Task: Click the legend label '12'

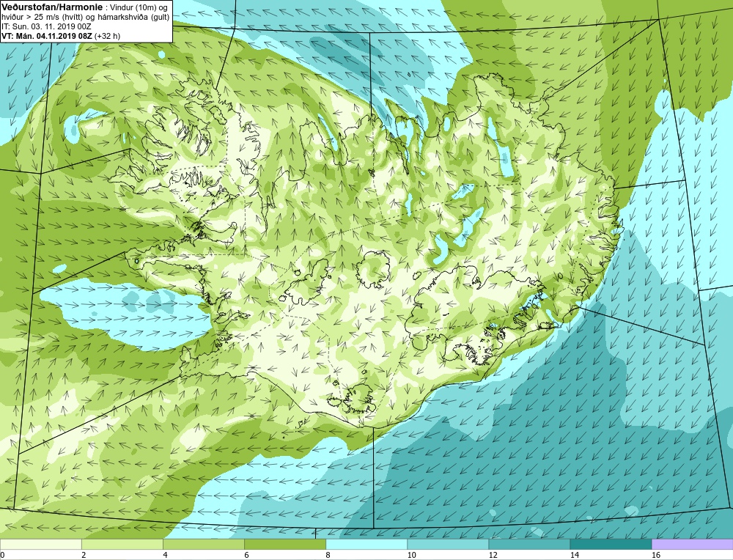Action: [x=493, y=555]
